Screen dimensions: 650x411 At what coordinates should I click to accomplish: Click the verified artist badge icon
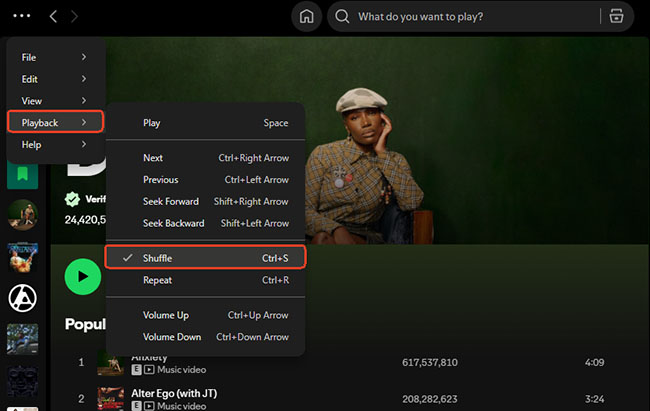point(72,199)
